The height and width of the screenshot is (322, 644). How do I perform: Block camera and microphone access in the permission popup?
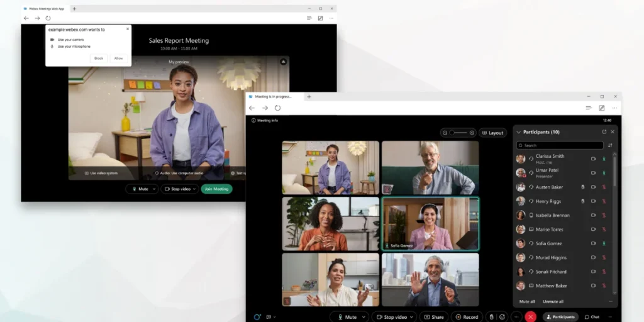99,58
